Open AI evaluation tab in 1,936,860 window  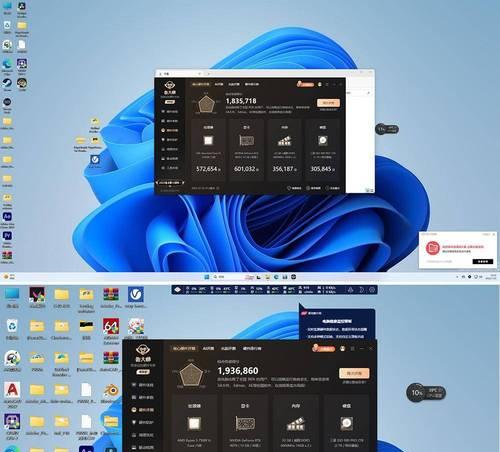208,348
